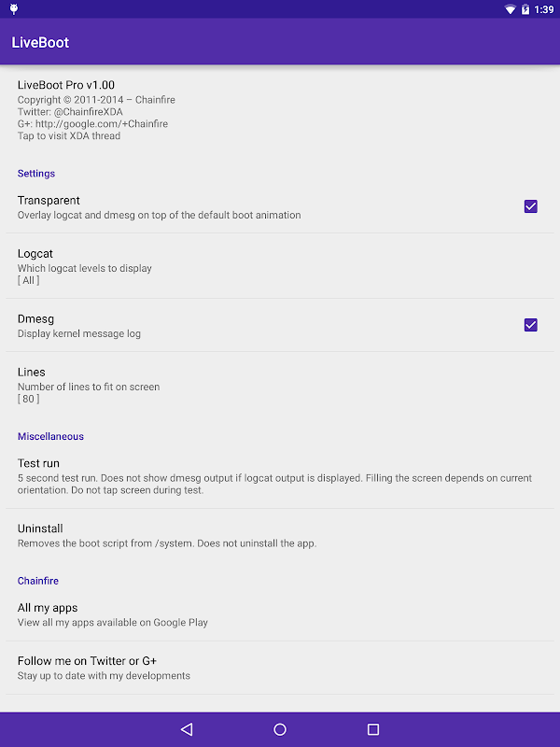Uncheck the Transparent checkbox
Viewport: 560px width, 747px height.
click(x=530, y=206)
